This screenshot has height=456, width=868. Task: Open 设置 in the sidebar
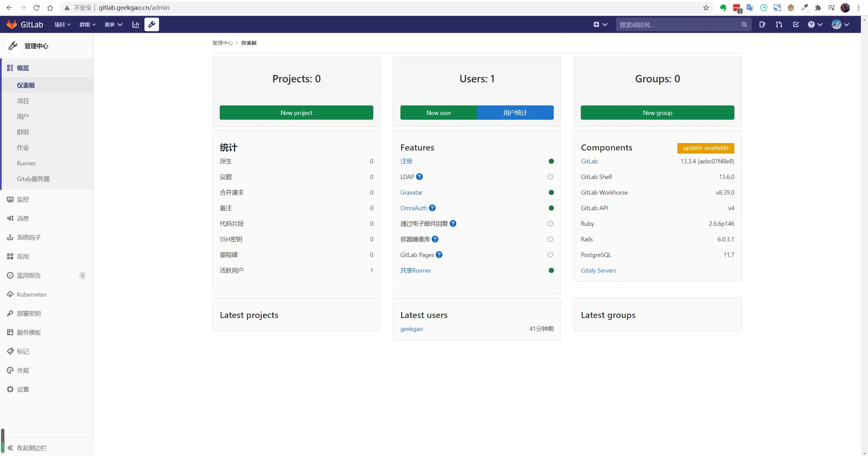tap(46, 389)
